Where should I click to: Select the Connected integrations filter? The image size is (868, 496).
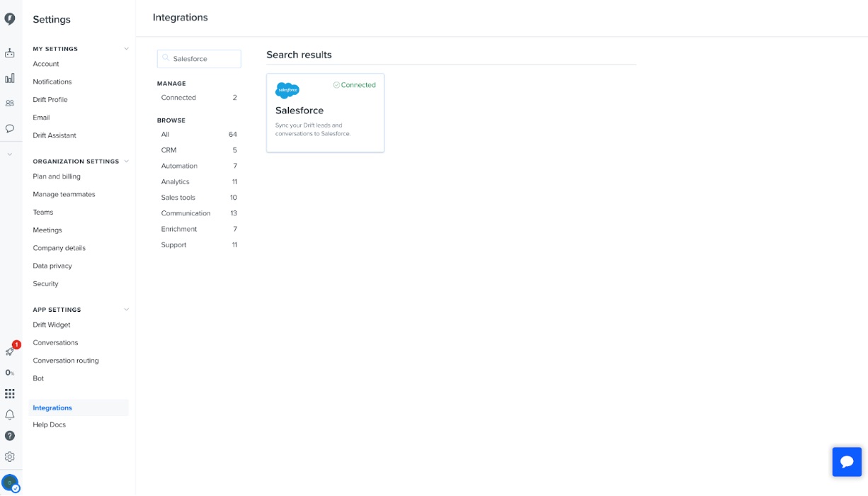199,98
